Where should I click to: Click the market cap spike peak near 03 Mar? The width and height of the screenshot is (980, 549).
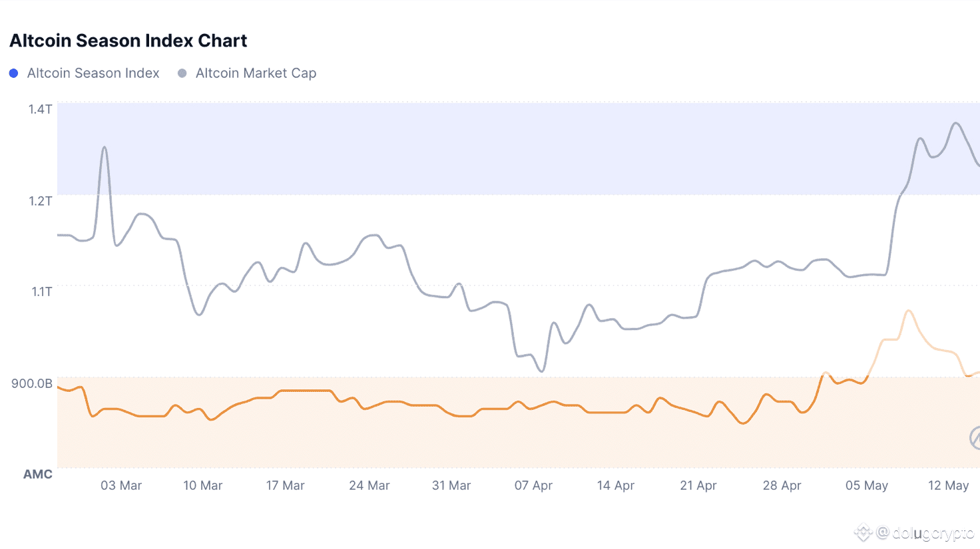[x=105, y=148]
